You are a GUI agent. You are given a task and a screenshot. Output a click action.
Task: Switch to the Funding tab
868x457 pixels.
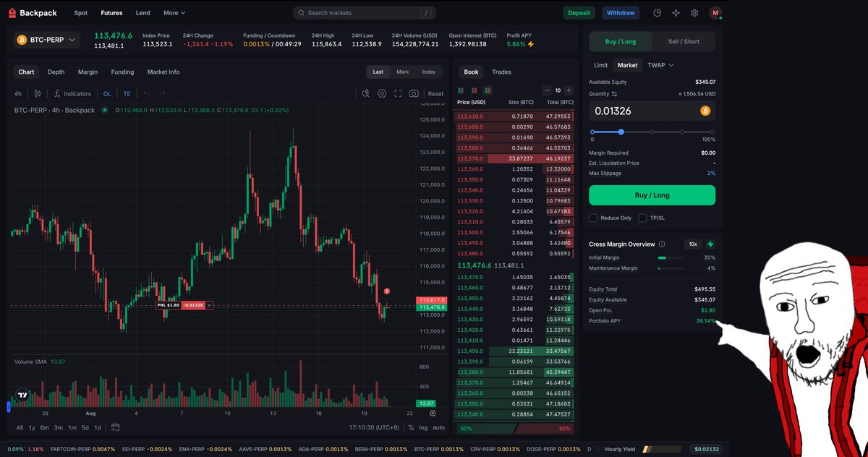[x=122, y=72]
